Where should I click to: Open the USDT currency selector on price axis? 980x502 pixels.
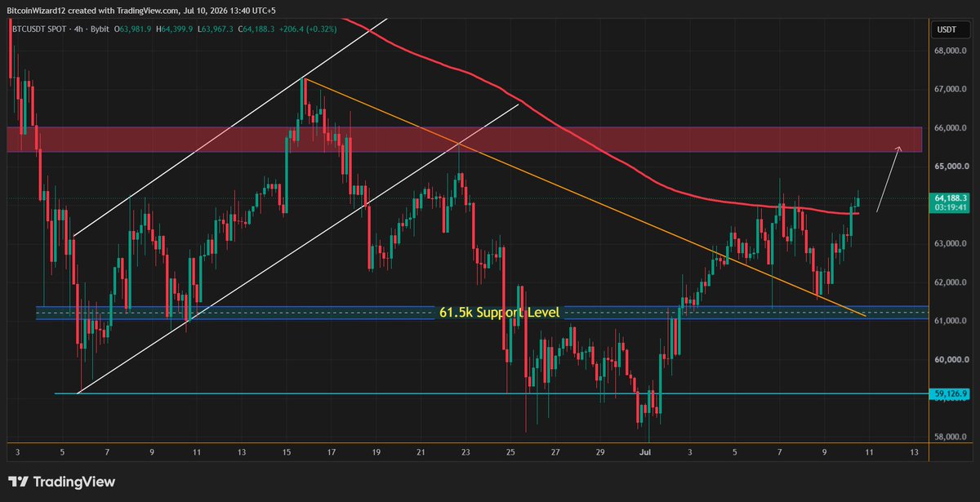pyautogui.click(x=949, y=30)
